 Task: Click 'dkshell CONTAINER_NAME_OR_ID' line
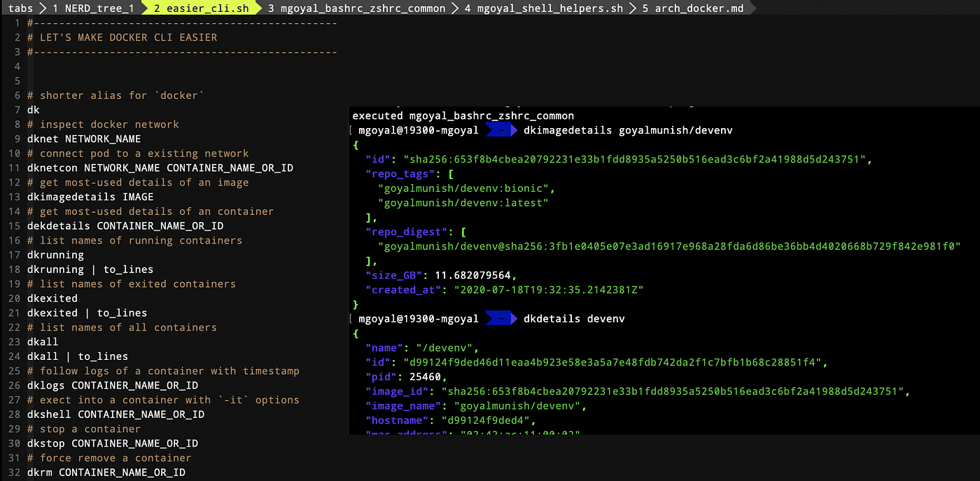(x=115, y=414)
